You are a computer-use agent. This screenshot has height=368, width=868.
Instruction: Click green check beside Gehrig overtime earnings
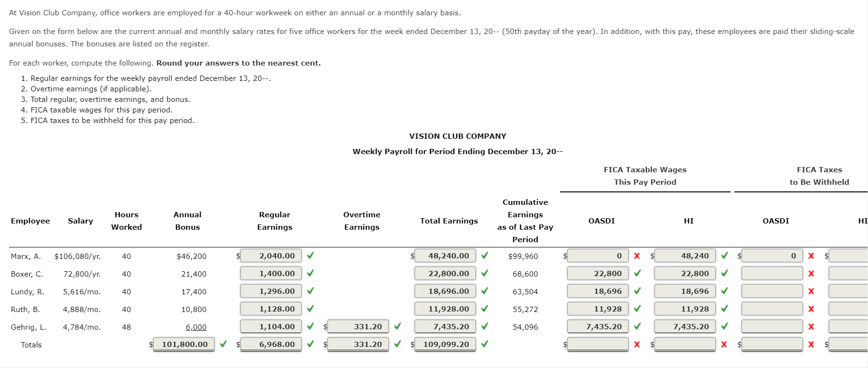pos(397,326)
